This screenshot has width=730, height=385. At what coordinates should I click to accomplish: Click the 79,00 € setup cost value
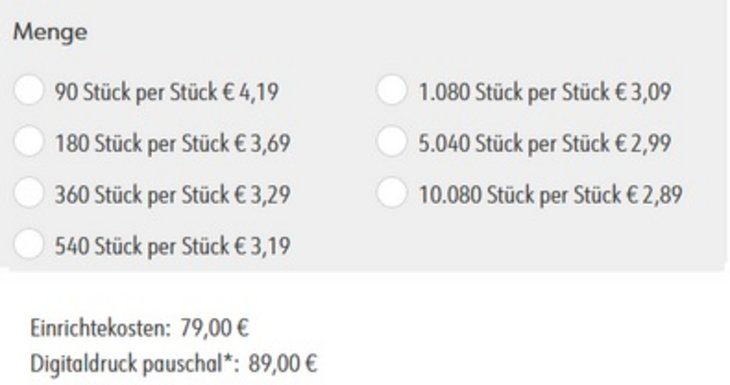click(215, 328)
